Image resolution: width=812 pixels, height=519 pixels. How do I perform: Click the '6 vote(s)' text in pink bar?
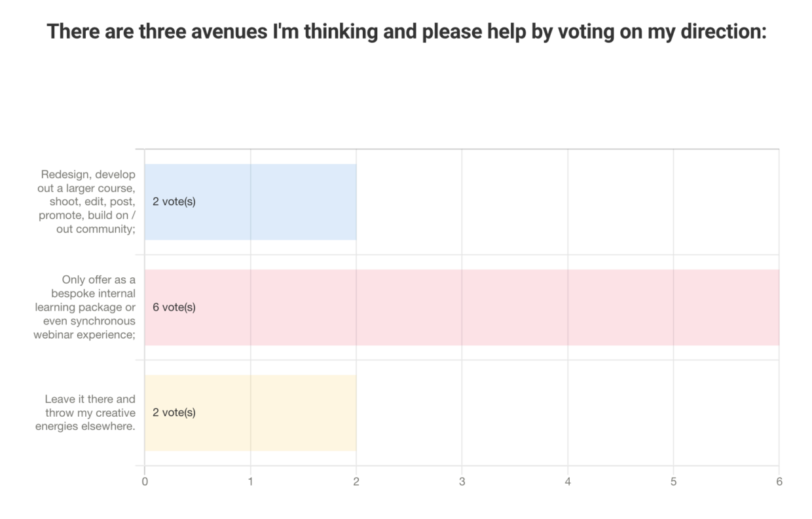[x=174, y=307]
